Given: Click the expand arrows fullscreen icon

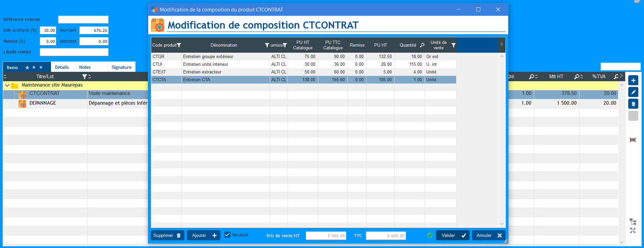Looking at the screenshot, I should [633, 231].
